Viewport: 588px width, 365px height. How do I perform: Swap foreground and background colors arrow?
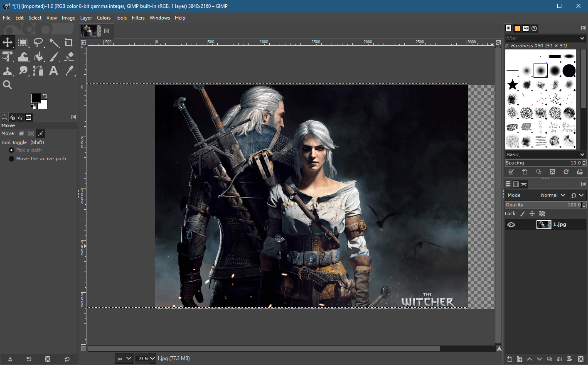click(x=45, y=96)
